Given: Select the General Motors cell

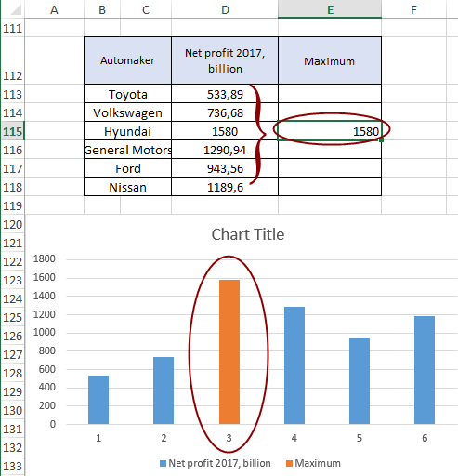Looking at the screenshot, I should [x=127, y=150].
